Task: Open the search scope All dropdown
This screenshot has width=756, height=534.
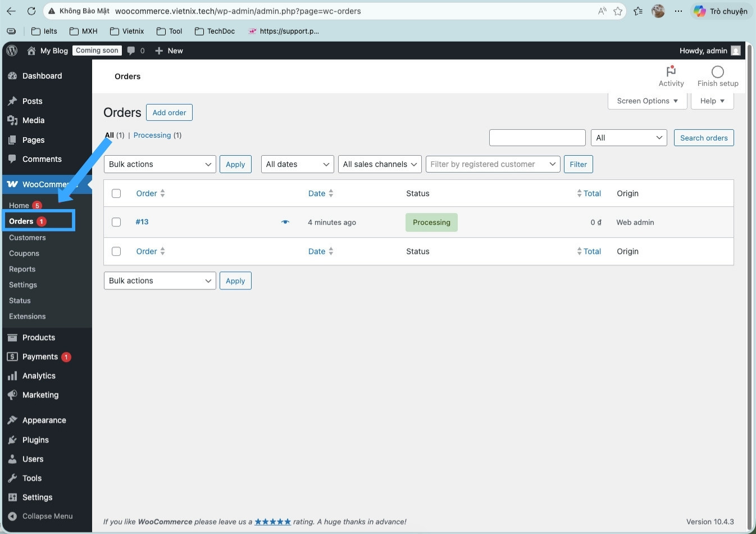Action: point(629,138)
